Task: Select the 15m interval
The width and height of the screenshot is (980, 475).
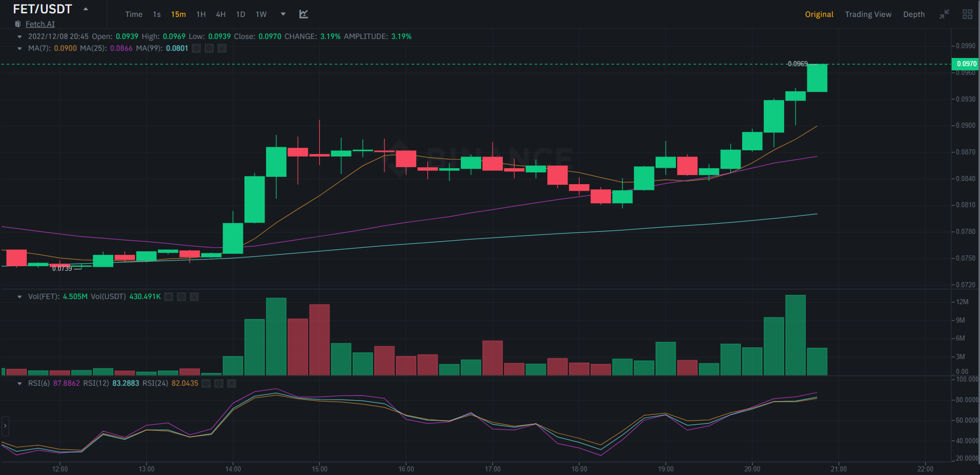Action: click(178, 14)
